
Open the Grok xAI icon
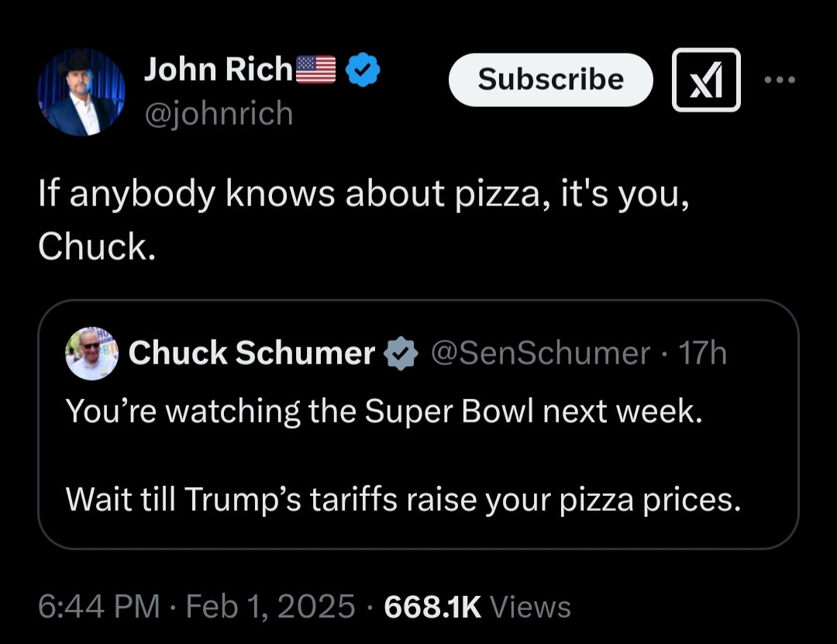point(705,80)
